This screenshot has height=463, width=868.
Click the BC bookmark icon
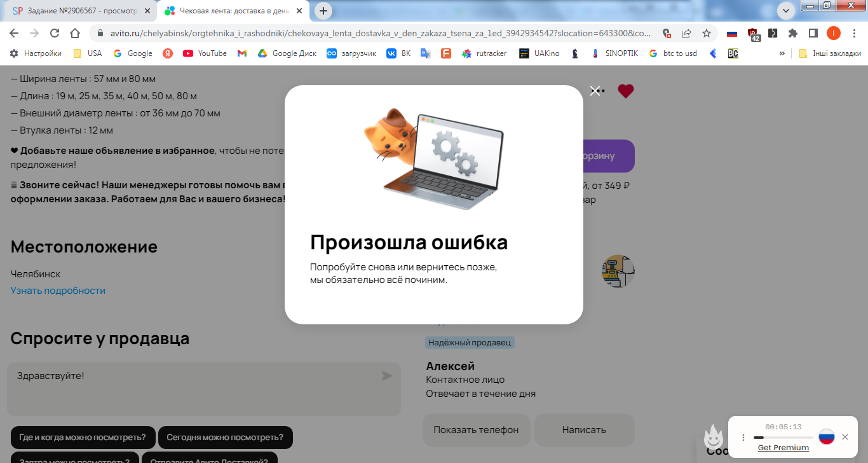(733, 53)
